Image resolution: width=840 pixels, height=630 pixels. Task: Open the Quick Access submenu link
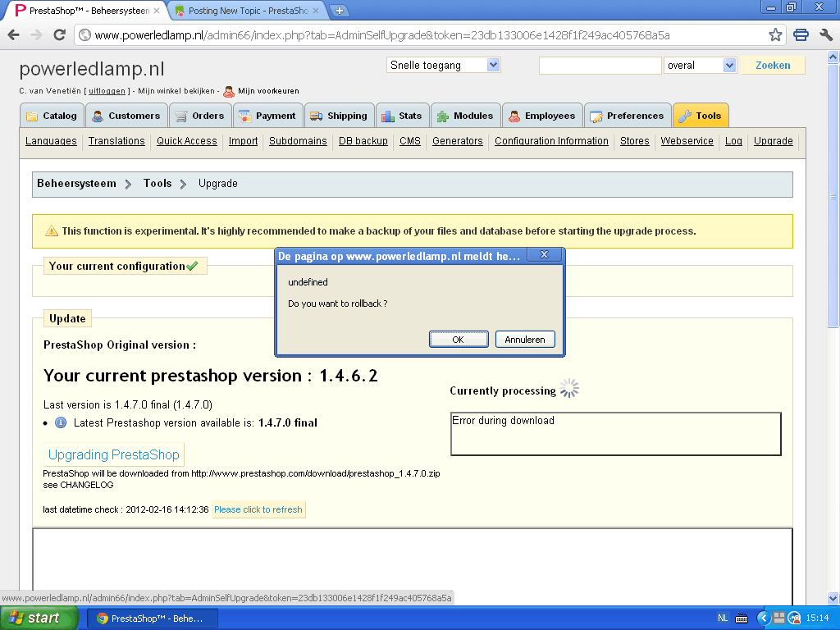[x=187, y=141]
